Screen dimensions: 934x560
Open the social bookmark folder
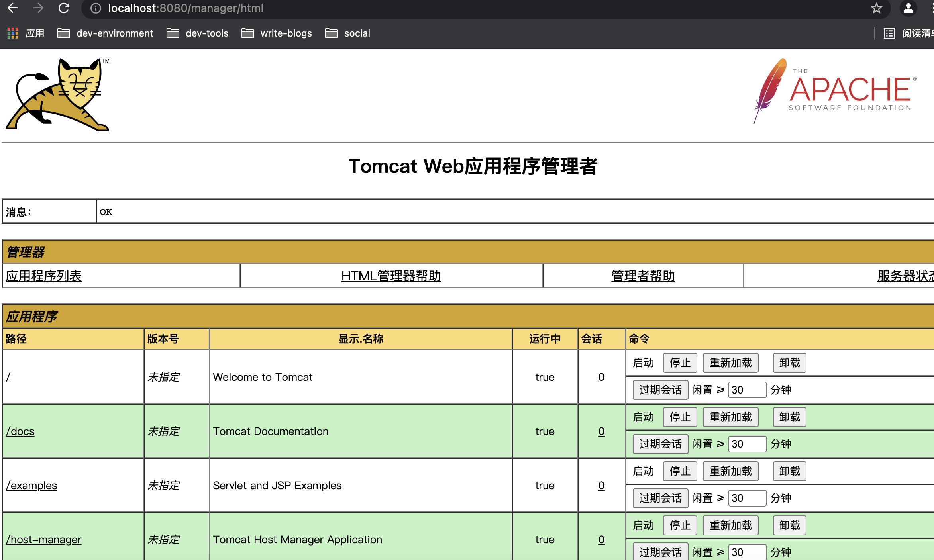[347, 33]
